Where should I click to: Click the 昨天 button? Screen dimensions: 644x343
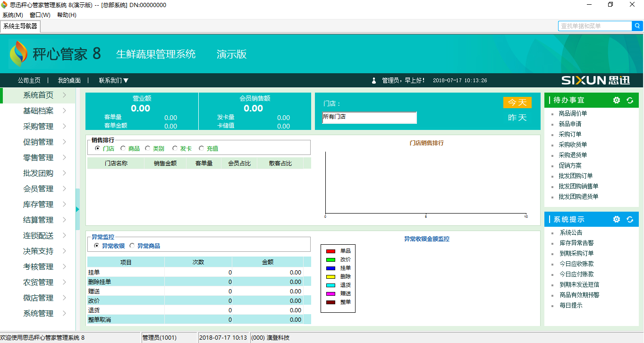pyautogui.click(x=517, y=118)
